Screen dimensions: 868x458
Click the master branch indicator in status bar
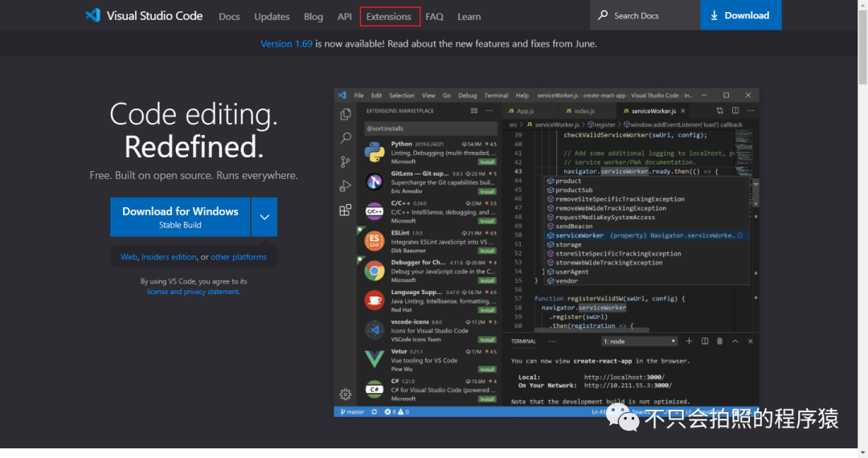pos(352,411)
